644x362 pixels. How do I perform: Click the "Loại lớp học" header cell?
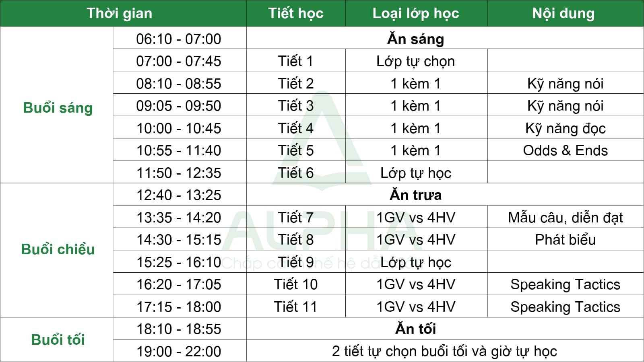pos(416,13)
